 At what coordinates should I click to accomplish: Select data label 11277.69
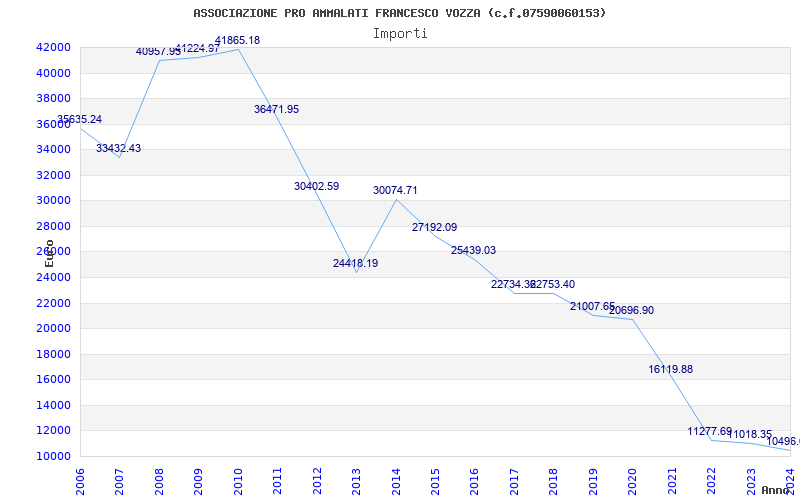coord(710,432)
